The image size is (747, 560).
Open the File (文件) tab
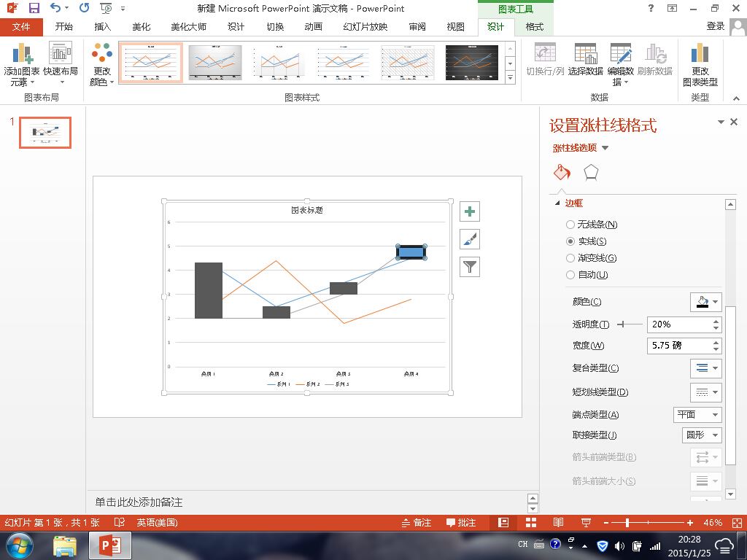(x=21, y=27)
